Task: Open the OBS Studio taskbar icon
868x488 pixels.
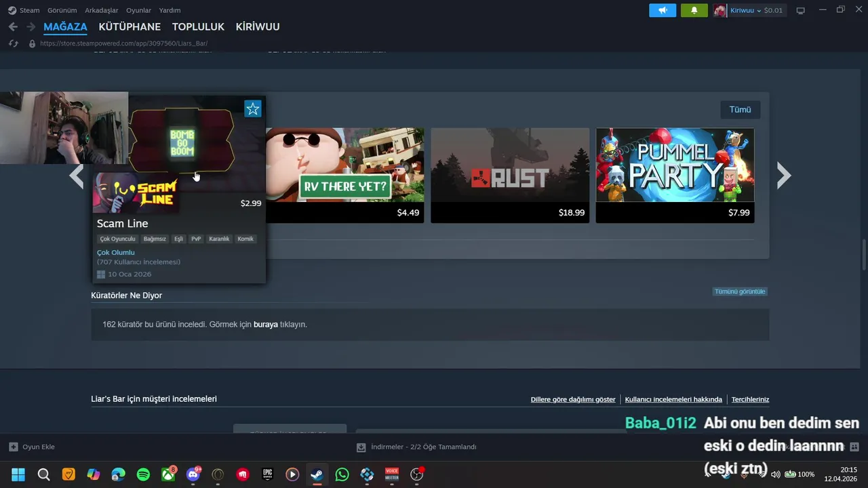Action: 416,474
